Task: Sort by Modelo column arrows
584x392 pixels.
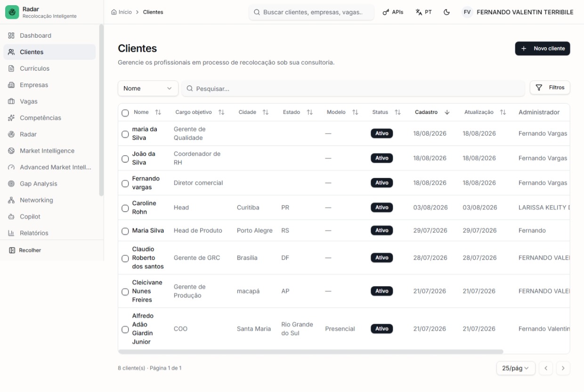Action: pyautogui.click(x=355, y=112)
